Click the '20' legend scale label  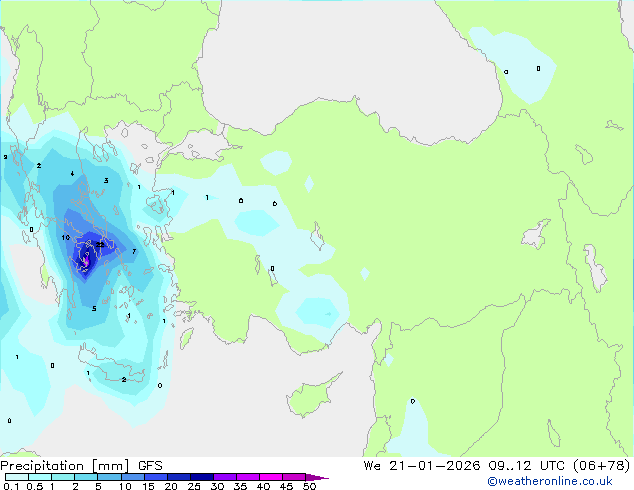tap(171, 486)
